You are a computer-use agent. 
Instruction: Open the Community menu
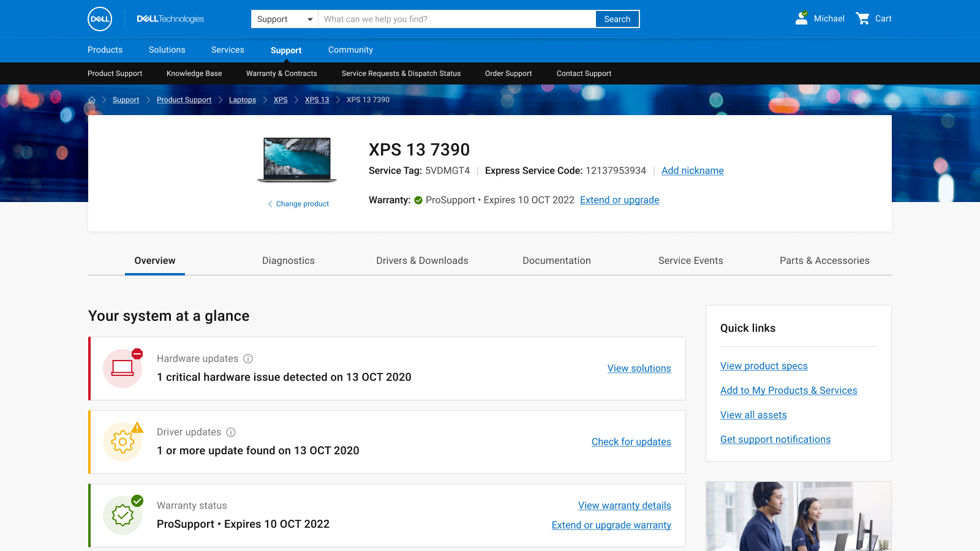pyautogui.click(x=350, y=50)
